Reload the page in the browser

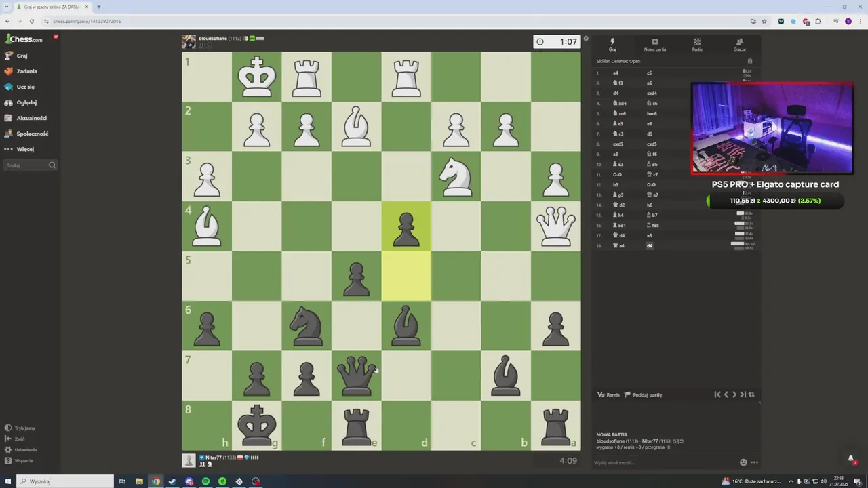pos(31,21)
